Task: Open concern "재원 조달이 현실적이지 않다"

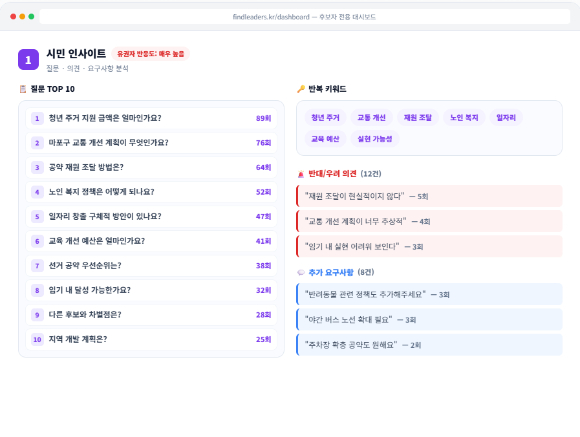Action: pos(429,196)
